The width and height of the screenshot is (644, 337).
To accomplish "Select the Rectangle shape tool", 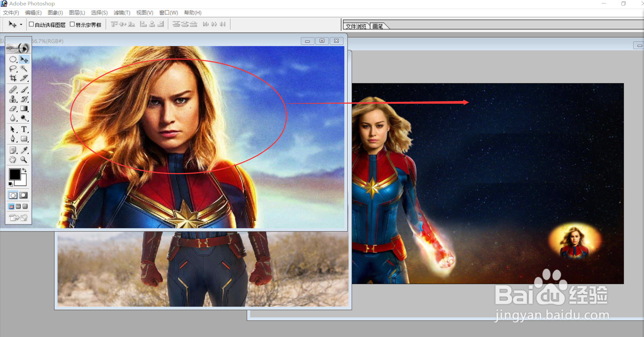I will [24, 139].
